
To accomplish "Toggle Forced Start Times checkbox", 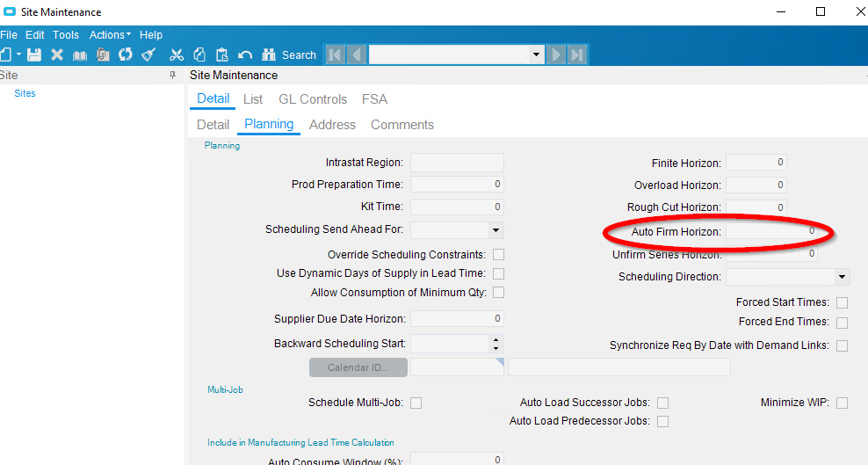I will coord(842,302).
